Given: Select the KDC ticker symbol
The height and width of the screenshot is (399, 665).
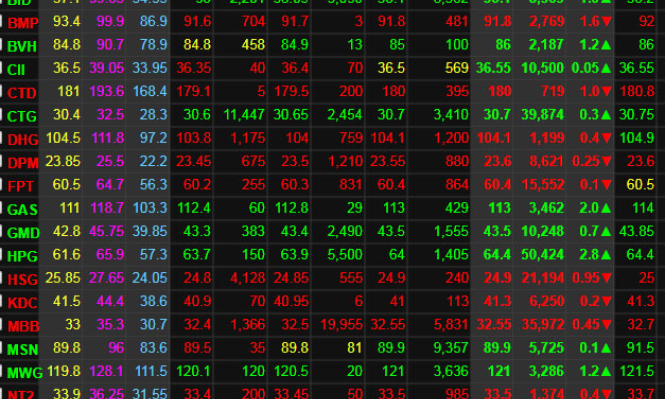Looking at the screenshot, I should click(x=22, y=302).
